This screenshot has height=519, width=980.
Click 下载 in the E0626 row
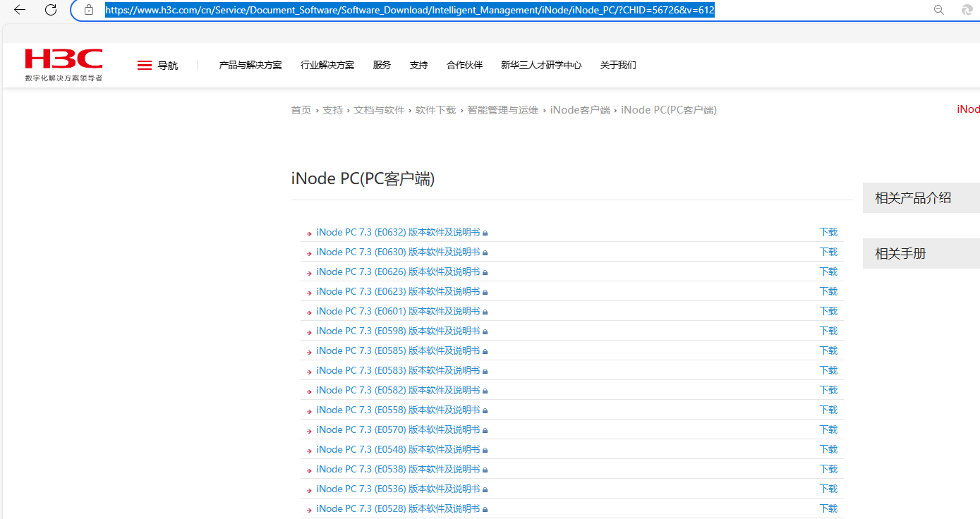tap(828, 271)
